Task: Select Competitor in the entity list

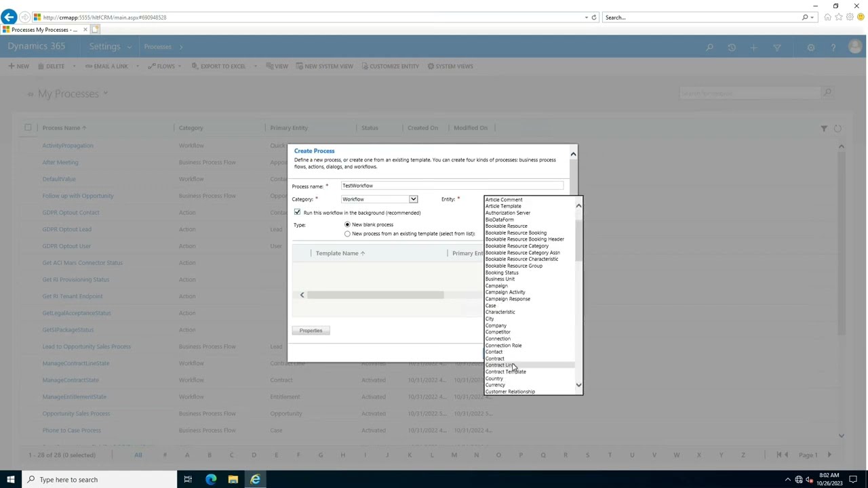Action: coord(498,332)
